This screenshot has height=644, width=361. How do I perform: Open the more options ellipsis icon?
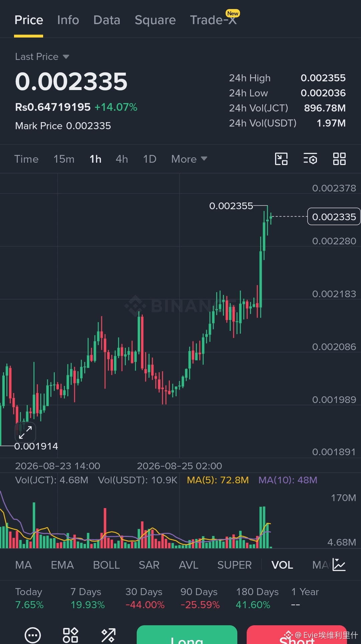(33, 635)
